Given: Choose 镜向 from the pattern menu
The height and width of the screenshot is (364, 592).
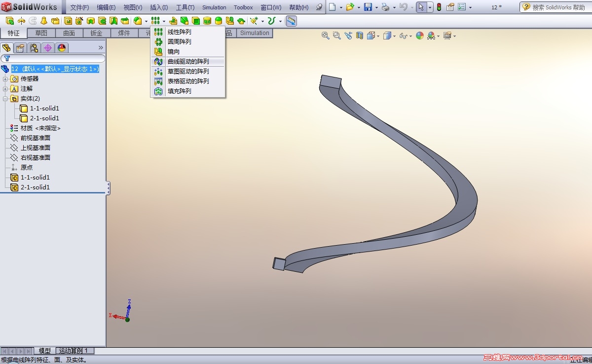Looking at the screenshot, I should click(x=187, y=51).
